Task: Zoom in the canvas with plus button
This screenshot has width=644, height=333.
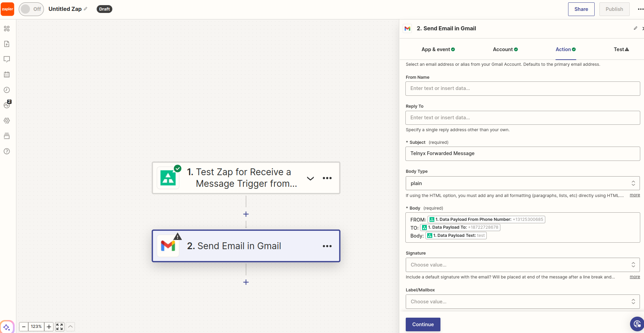Action: tap(49, 327)
